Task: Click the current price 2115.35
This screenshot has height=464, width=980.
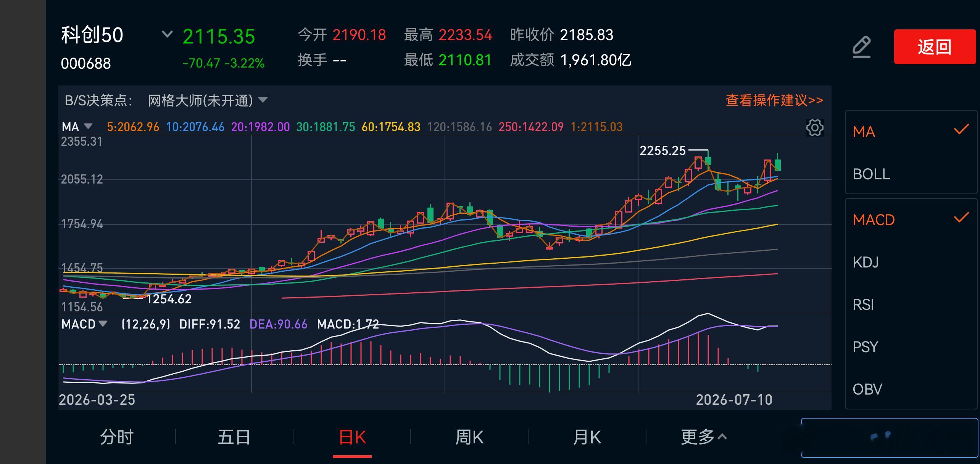Action: click(219, 37)
